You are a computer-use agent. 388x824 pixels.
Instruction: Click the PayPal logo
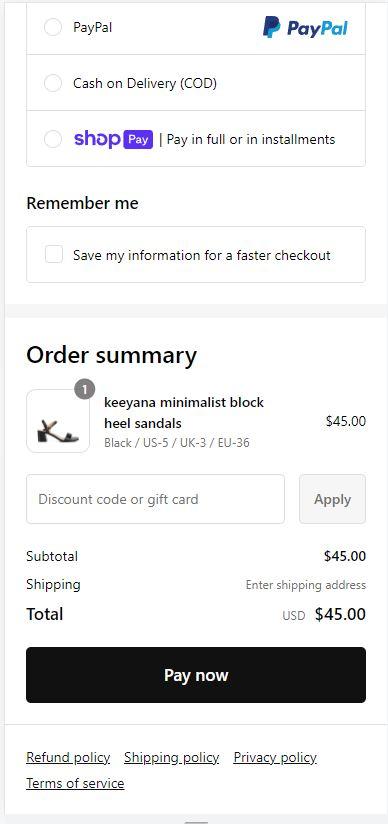(305, 27)
